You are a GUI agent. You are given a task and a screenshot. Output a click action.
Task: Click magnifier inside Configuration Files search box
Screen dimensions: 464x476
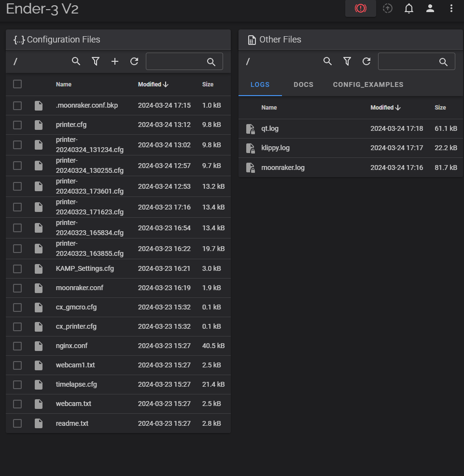(211, 62)
